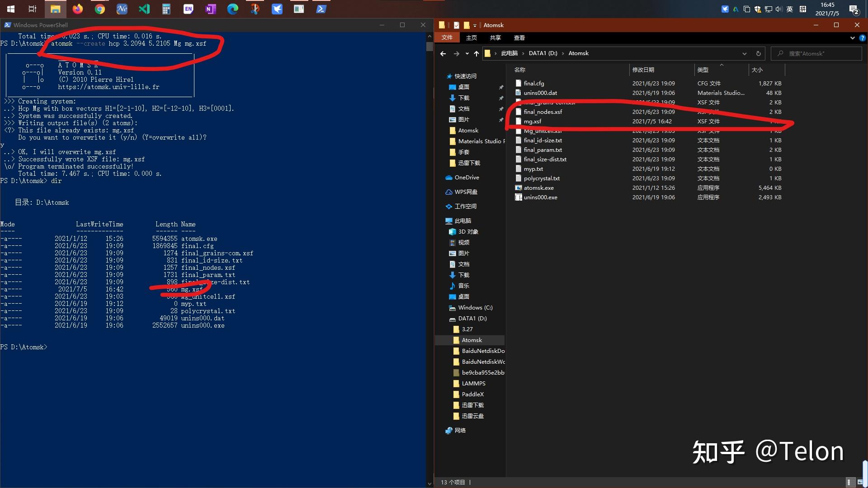The image size is (868, 488).
Task: Switch to PowerShell taskbar icon
Action: click(x=321, y=9)
